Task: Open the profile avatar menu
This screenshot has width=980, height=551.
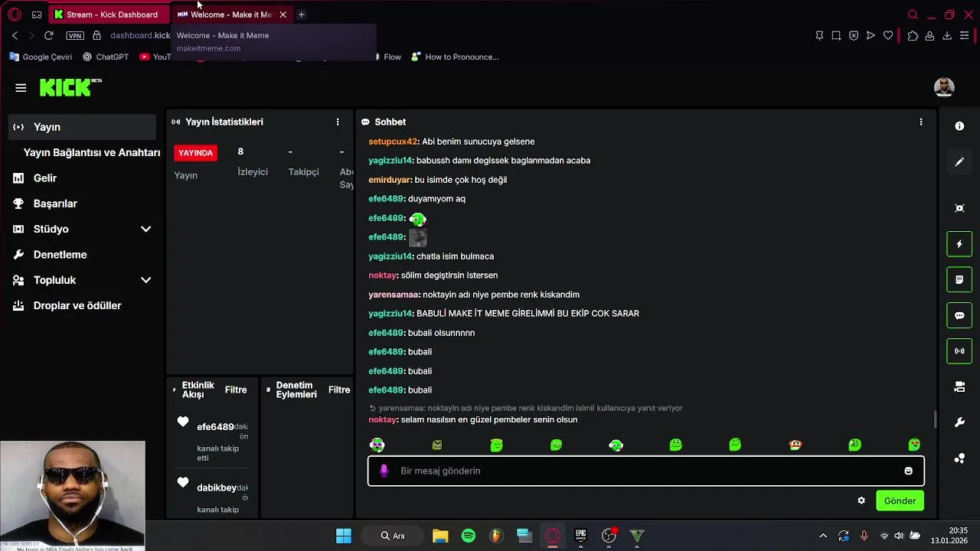Action: 944,87
